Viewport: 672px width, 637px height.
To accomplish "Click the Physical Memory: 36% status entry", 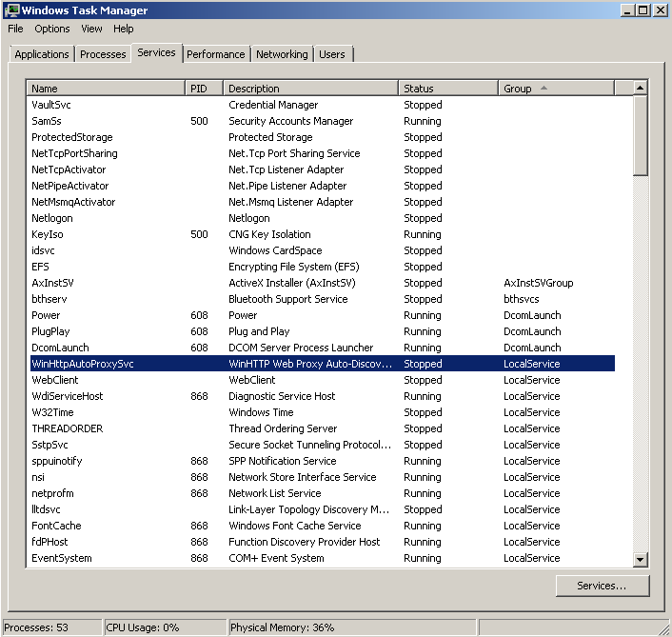I will pos(353,627).
